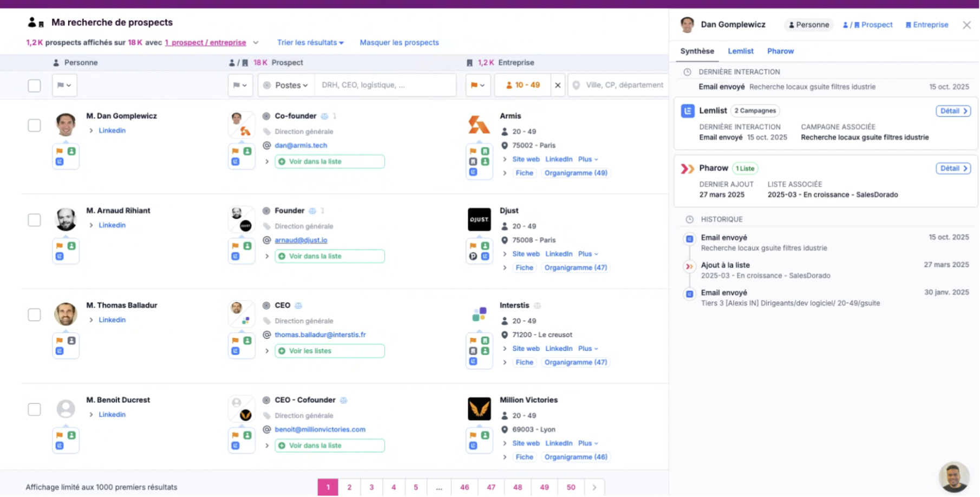The width and height of the screenshot is (980, 497).
Task: Select Benoit Ducrest row checkbox
Action: (34, 409)
